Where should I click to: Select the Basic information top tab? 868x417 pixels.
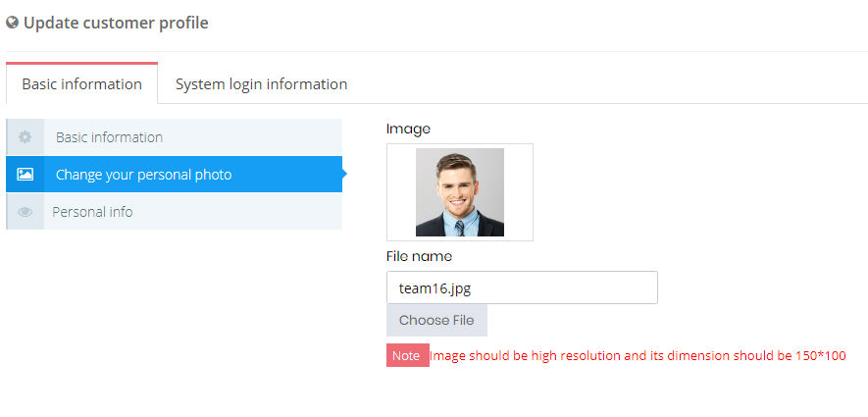(82, 84)
